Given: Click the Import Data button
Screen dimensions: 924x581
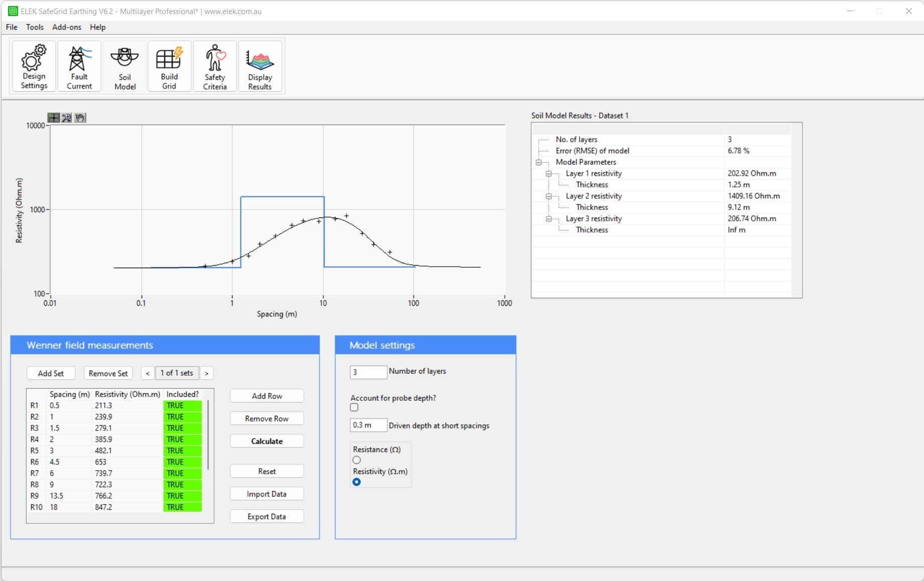Looking at the screenshot, I should [x=267, y=494].
